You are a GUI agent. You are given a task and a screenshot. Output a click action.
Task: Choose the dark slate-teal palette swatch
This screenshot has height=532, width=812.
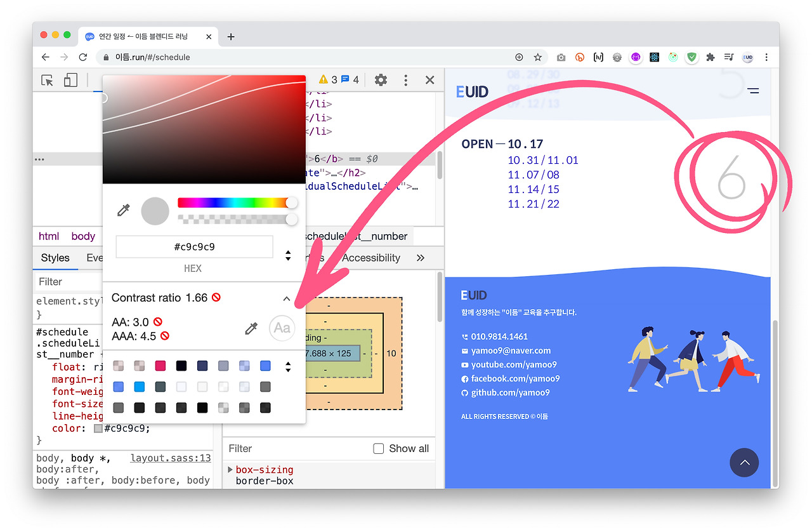tap(160, 387)
